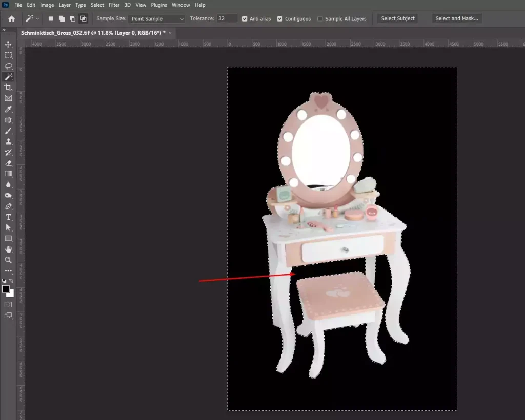Open the Select menu
Image resolution: width=525 pixels, height=420 pixels.
coord(97,5)
